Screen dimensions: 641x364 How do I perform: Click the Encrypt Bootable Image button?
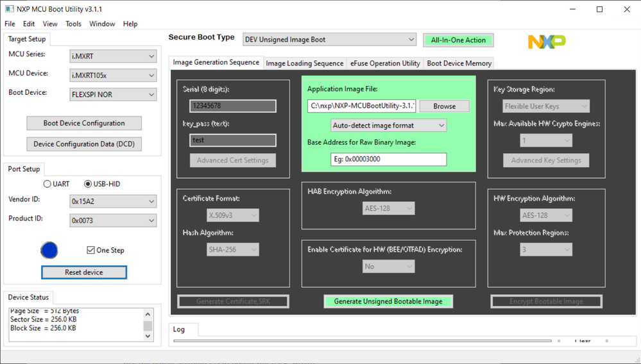546,302
